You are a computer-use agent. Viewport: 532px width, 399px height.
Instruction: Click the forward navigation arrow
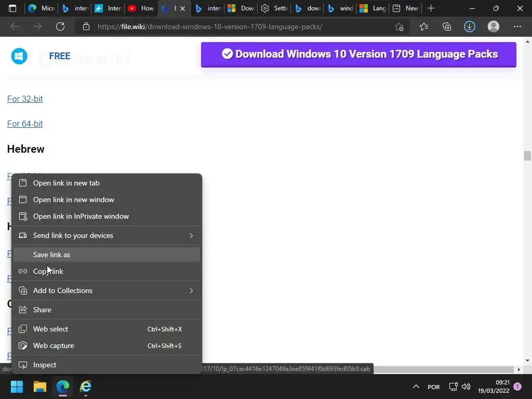click(x=37, y=26)
